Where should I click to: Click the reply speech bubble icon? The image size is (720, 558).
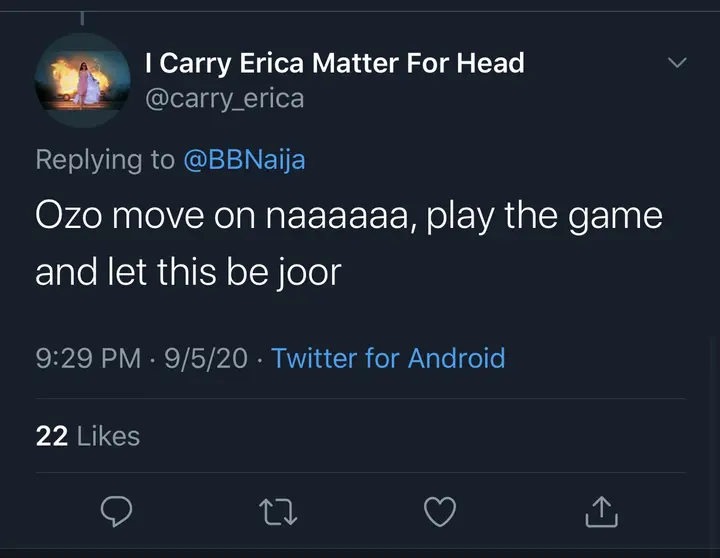click(118, 511)
